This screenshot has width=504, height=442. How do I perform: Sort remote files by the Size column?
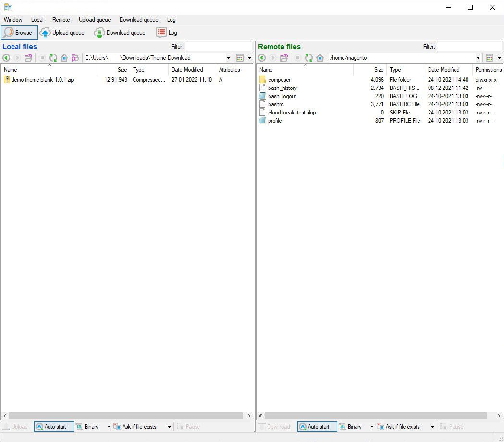(x=378, y=69)
